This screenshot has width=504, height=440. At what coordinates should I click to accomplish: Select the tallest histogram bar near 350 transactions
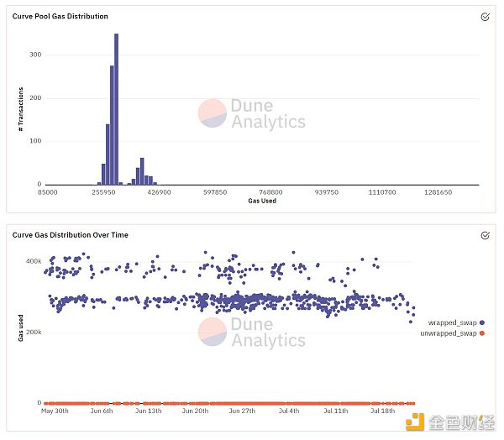coord(116,109)
